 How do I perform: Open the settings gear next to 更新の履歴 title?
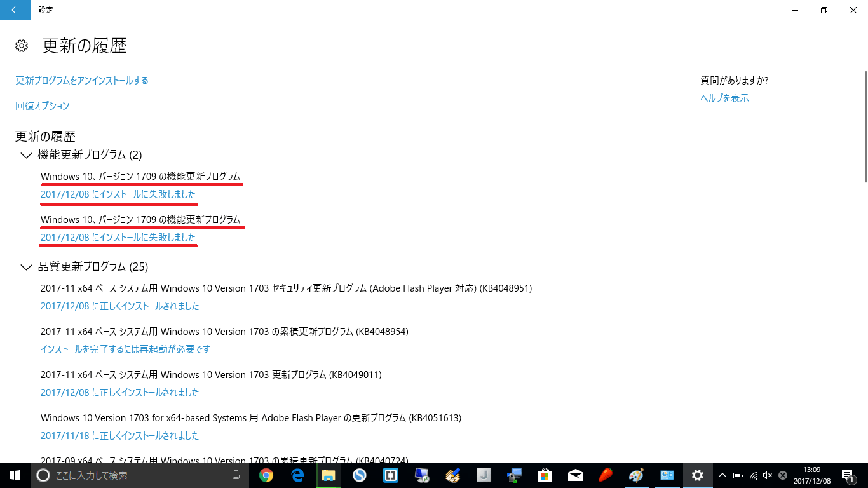[22, 46]
